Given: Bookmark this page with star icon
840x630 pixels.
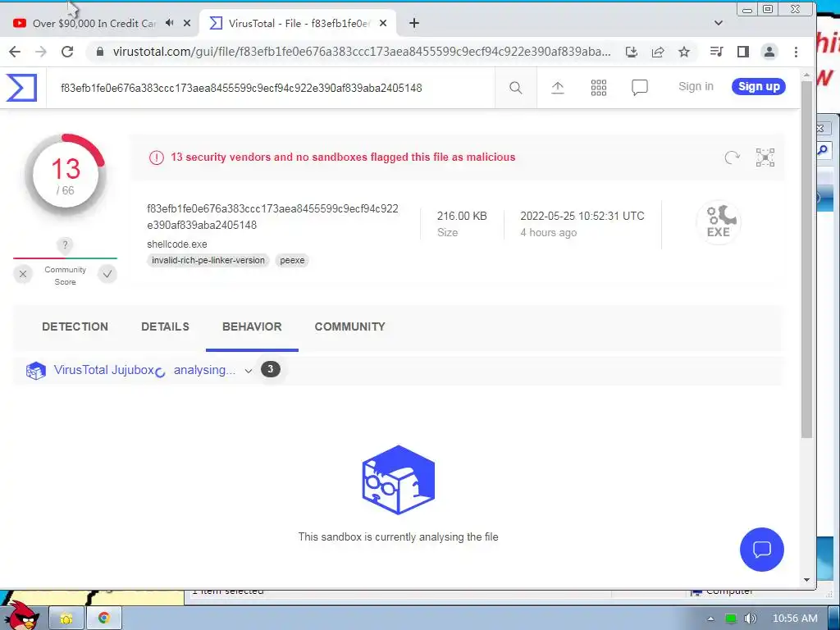Looking at the screenshot, I should pyautogui.click(x=684, y=52).
